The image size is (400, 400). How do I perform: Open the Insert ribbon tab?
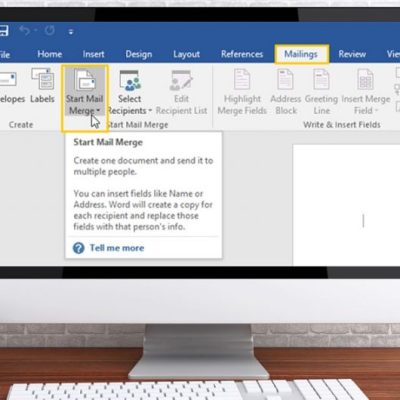[x=94, y=54]
